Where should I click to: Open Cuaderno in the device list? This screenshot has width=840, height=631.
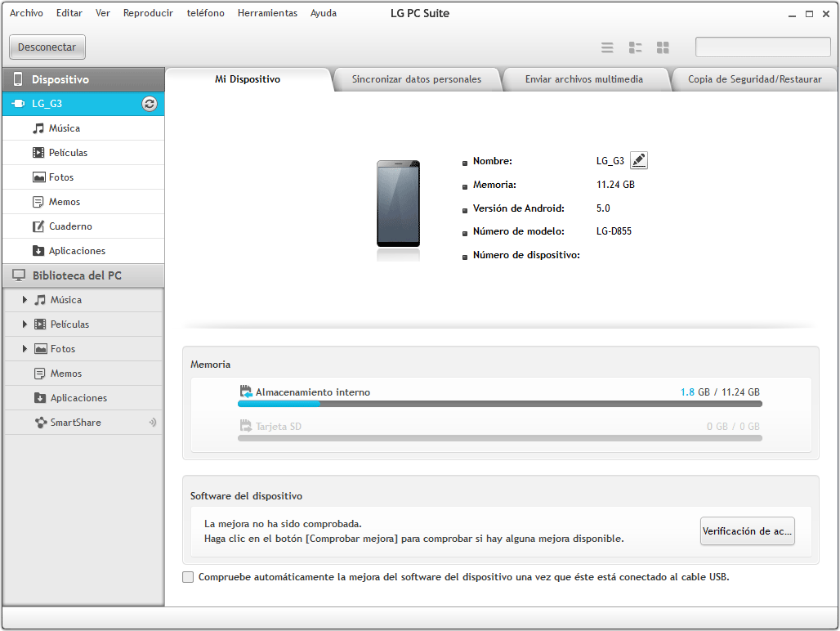[83, 226]
